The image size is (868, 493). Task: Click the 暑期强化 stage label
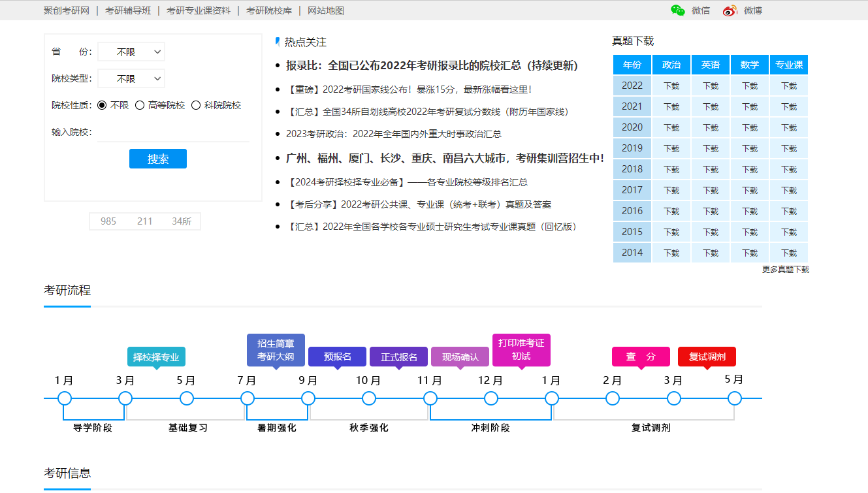(277, 428)
